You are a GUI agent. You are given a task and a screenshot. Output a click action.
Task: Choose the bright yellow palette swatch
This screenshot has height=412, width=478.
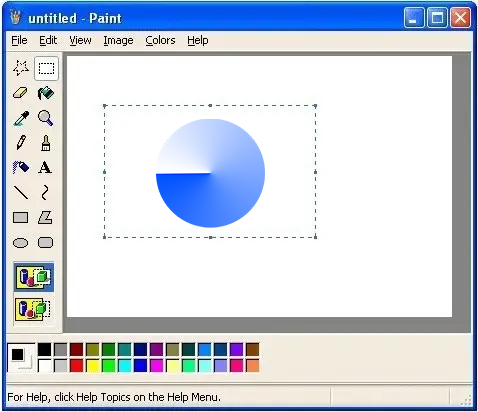(93, 366)
